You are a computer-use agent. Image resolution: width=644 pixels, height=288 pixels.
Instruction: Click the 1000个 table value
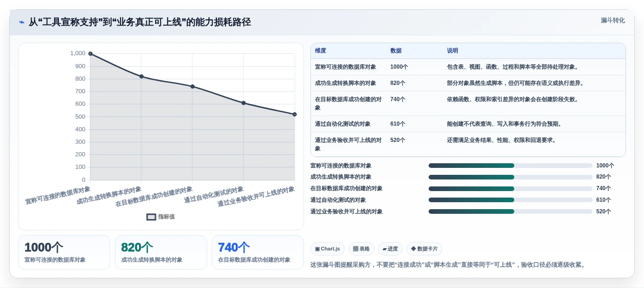pos(399,67)
